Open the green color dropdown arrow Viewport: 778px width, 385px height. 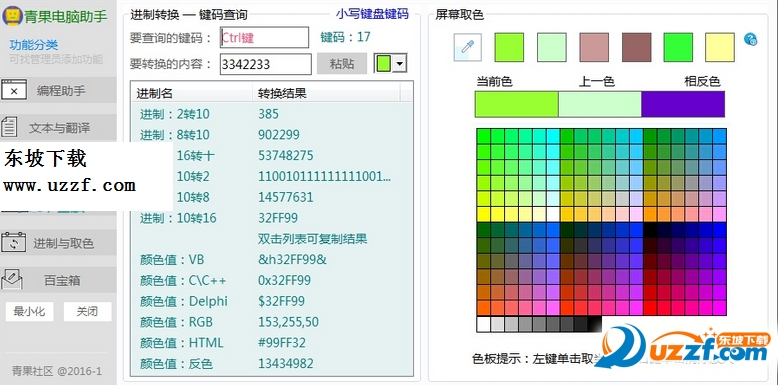point(400,64)
